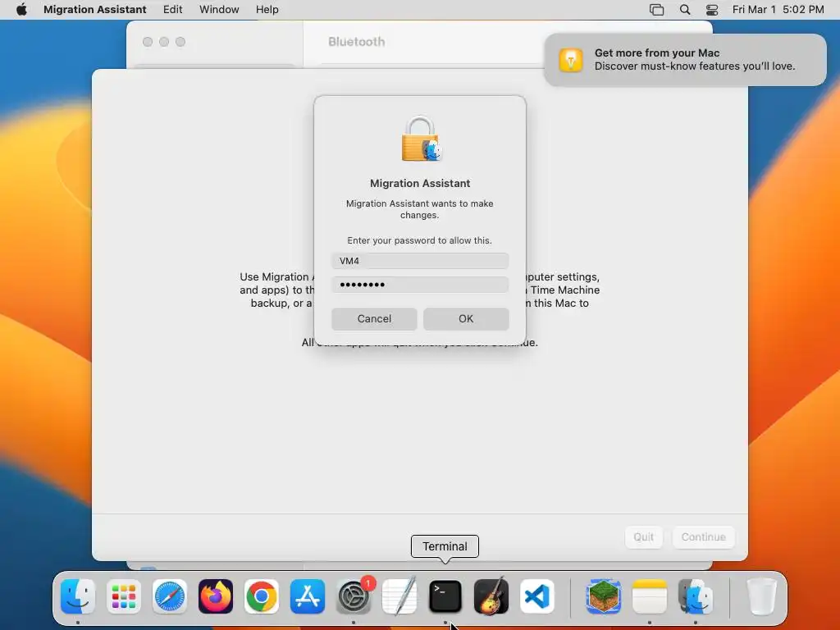
Task: Open TextEdit from the Dock
Action: 399,596
